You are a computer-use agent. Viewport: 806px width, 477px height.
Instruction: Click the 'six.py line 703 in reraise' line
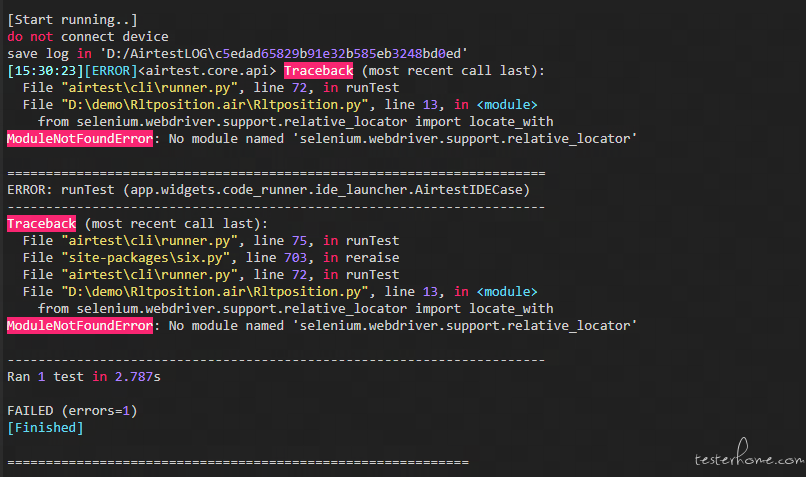tap(211, 258)
